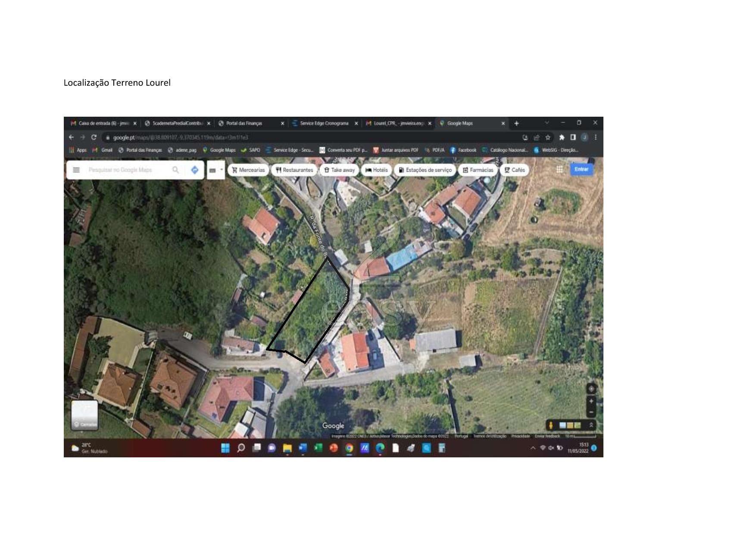Image resolution: width=756 pixels, height=534 pixels.
Task: Show my location with the compass target icon
Action: (591, 388)
